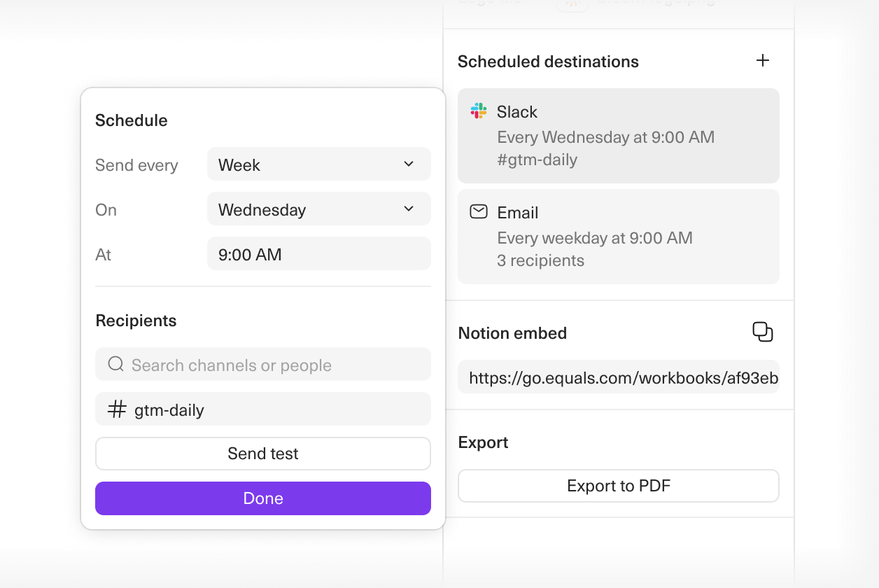Open the Wednesday day dropdown
The width and height of the screenshot is (879, 588).
click(318, 209)
